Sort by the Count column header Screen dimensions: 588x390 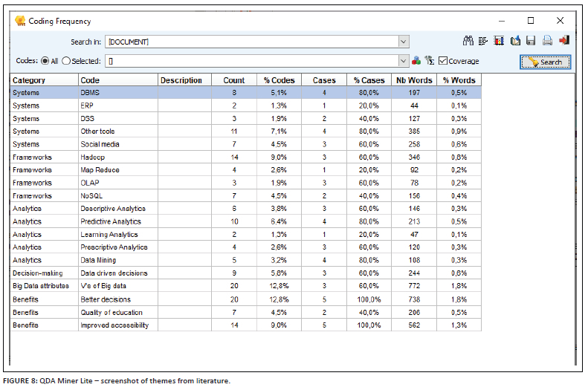[x=233, y=80]
